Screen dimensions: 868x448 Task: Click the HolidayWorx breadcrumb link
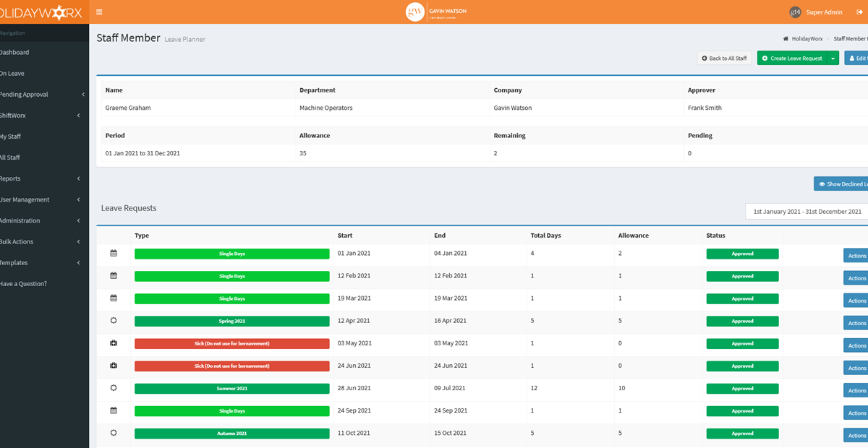[x=809, y=38]
